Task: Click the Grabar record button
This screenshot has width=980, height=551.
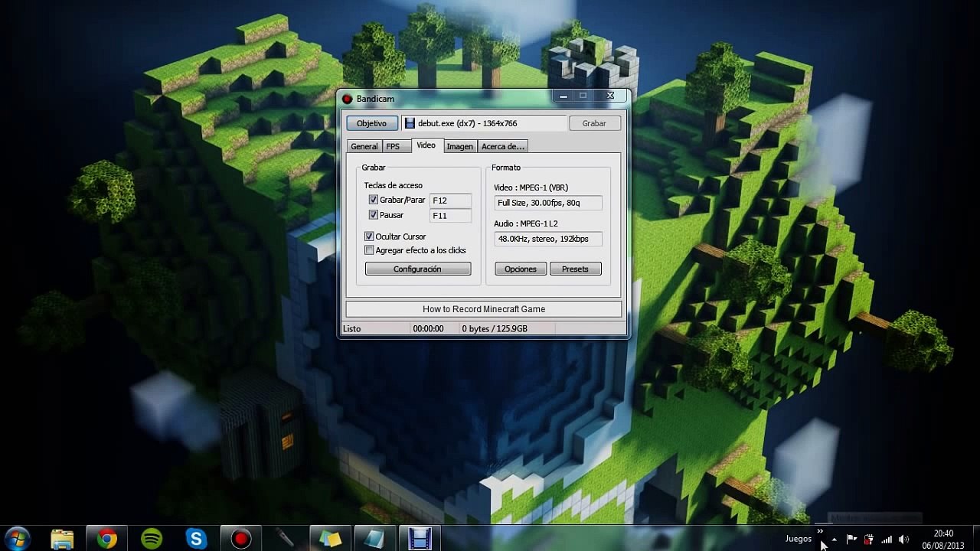Action: click(594, 123)
